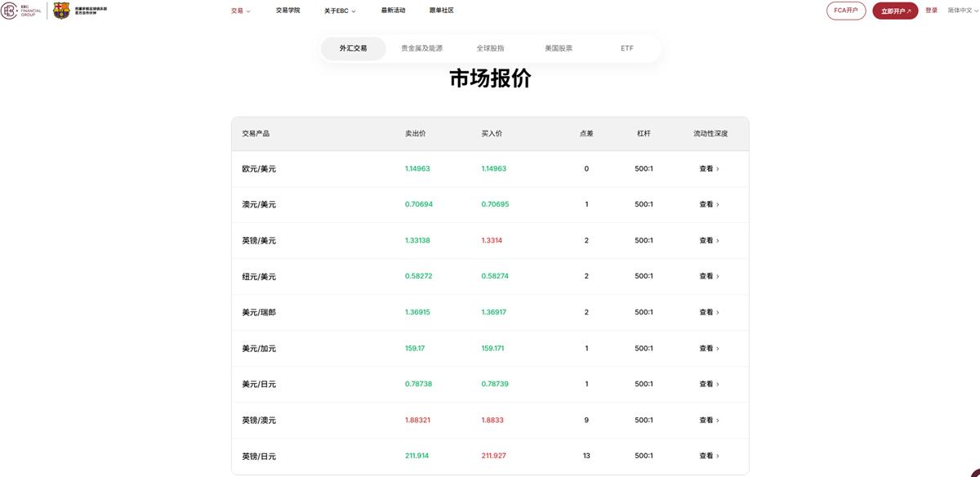Click the arrow icon next to 澳元/美元 查看
Image resolution: width=980 pixels, height=477 pixels.
coord(717,204)
